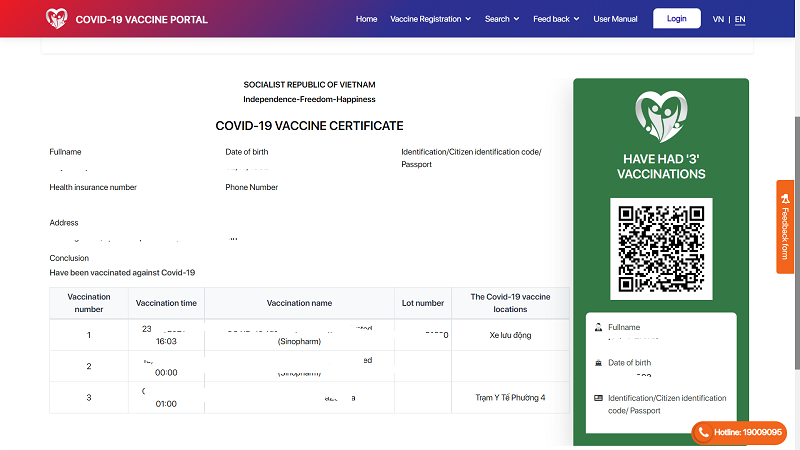800x450 pixels.
Task: Click the 'Xe lưu động' location cell
Action: pyautogui.click(x=510, y=335)
